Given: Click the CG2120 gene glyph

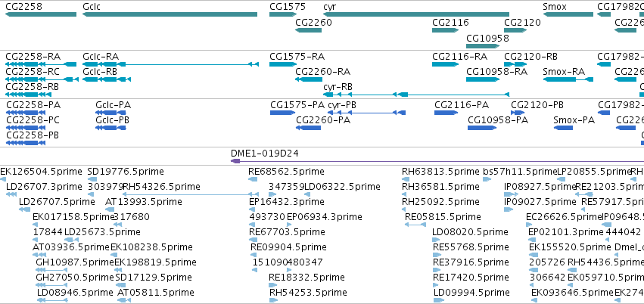Looking at the screenshot, I should coord(515,30).
